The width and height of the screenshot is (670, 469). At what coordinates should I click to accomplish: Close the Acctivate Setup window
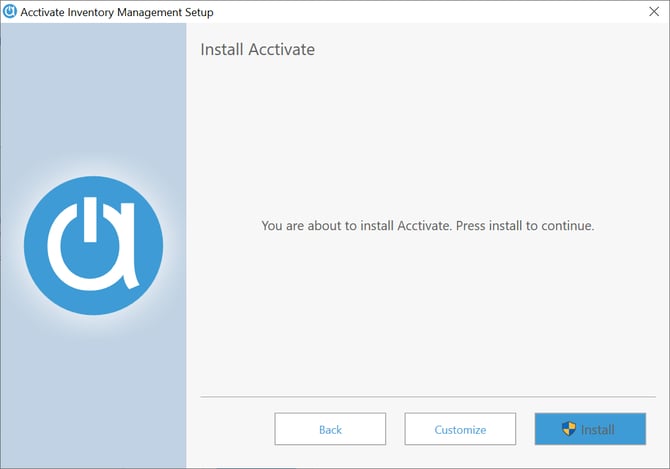click(654, 12)
